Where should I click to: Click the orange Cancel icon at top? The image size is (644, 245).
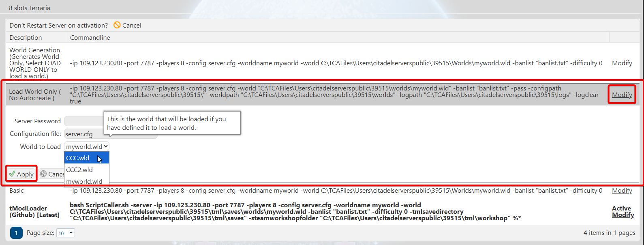click(x=117, y=25)
